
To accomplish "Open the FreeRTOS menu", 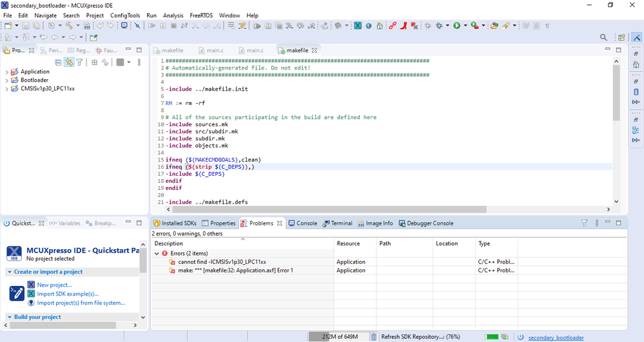I will [x=200, y=15].
